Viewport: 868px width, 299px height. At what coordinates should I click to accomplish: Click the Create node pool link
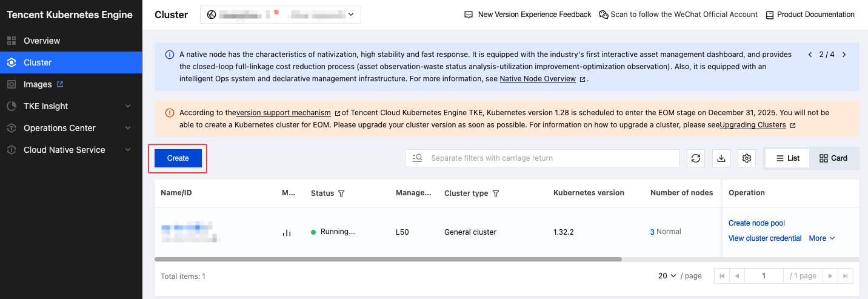point(756,223)
